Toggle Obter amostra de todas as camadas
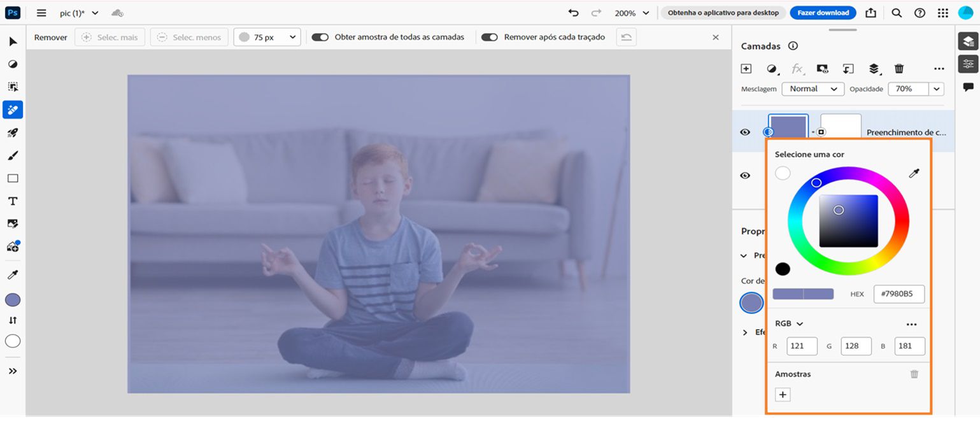The height and width of the screenshot is (426, 980). tap(320, 37)
